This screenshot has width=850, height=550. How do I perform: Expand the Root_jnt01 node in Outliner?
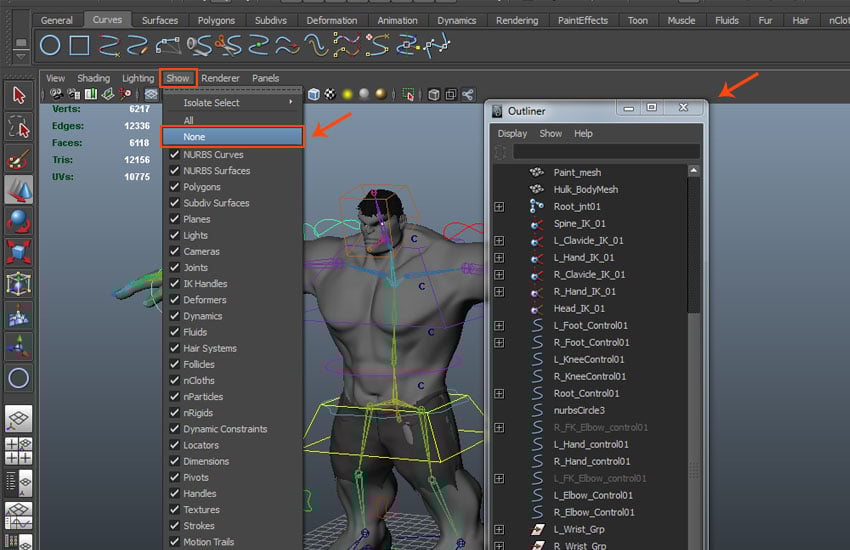point(499,207)
